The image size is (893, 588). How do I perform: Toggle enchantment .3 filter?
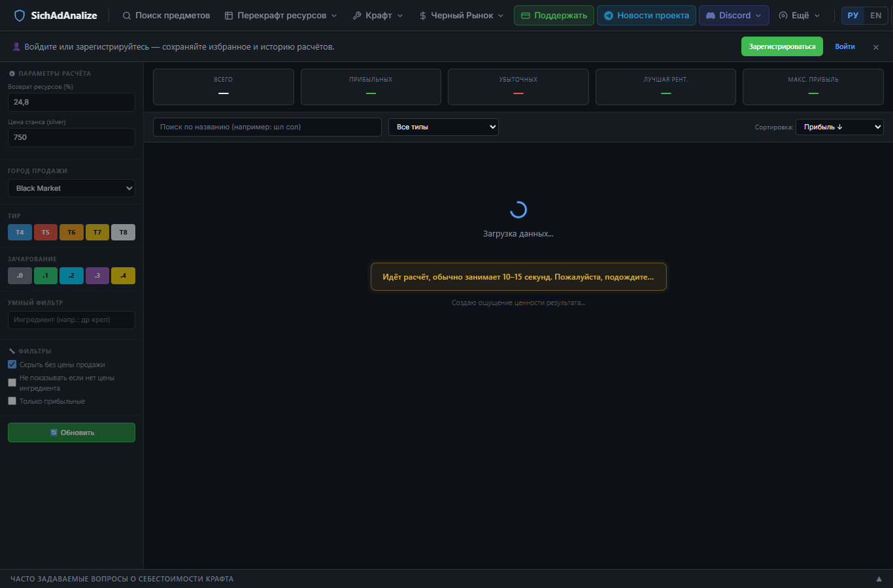(x=97, y=276)
